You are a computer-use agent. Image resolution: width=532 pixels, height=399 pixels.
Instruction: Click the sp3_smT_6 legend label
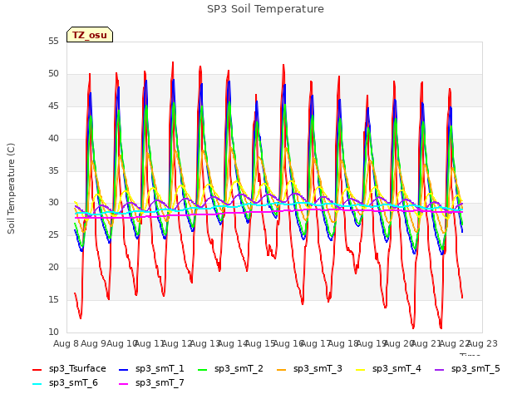[73, 382]
